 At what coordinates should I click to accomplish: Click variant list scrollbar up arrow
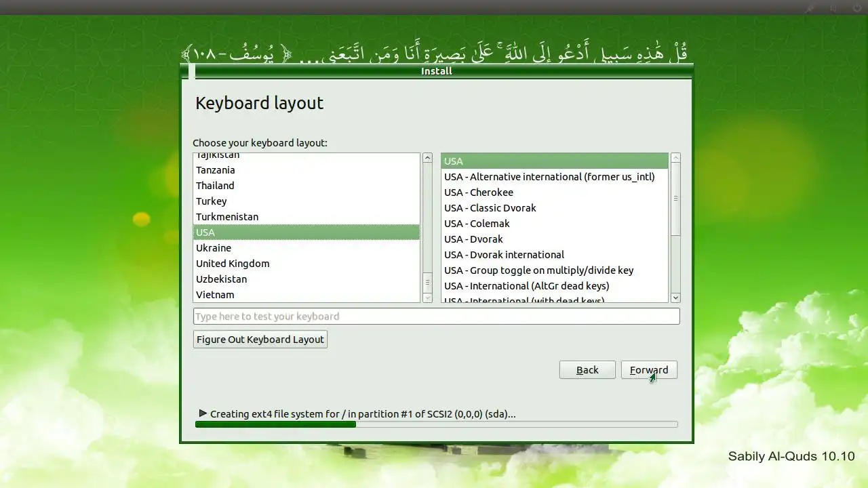675,158
